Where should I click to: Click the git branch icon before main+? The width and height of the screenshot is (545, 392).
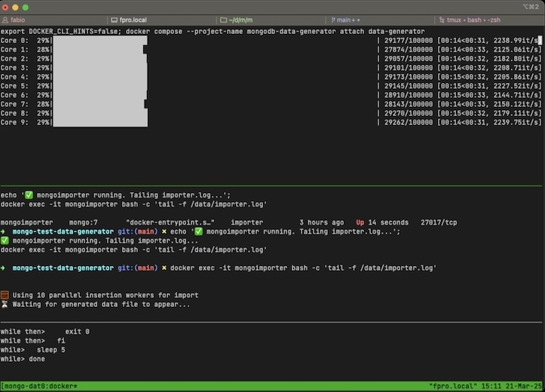click(333, 20)
